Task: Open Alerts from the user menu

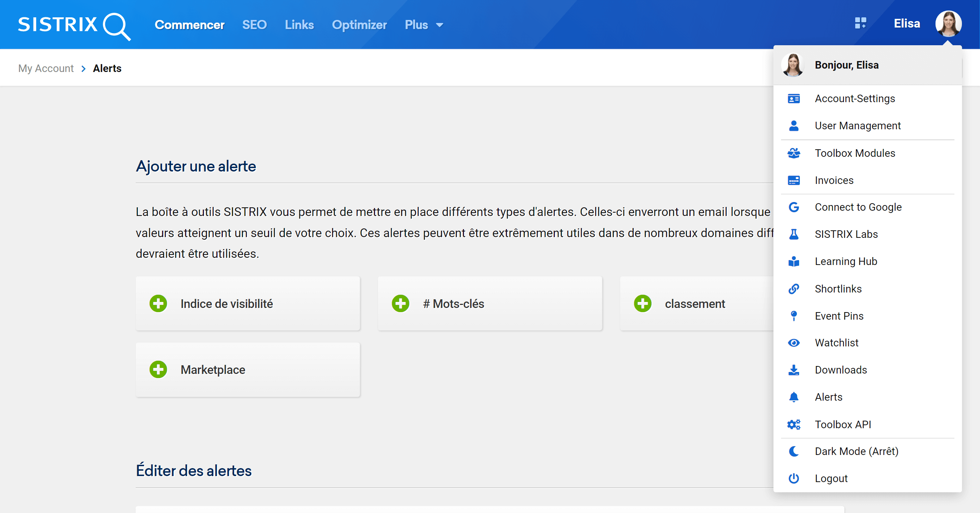Action: [x=867, y=397]
